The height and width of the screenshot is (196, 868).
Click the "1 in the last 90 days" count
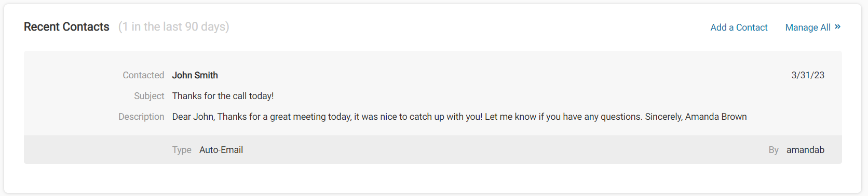[174, 27]
